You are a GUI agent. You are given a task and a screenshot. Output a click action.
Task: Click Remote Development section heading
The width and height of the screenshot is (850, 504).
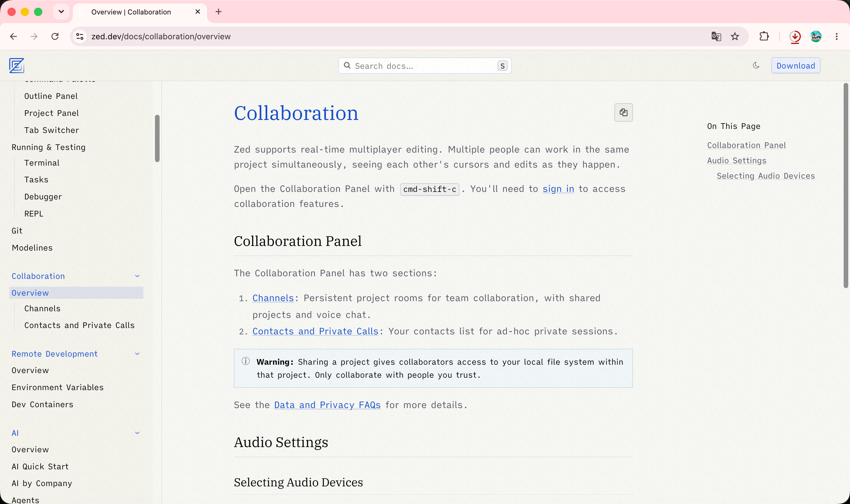[x=55, y=354]
